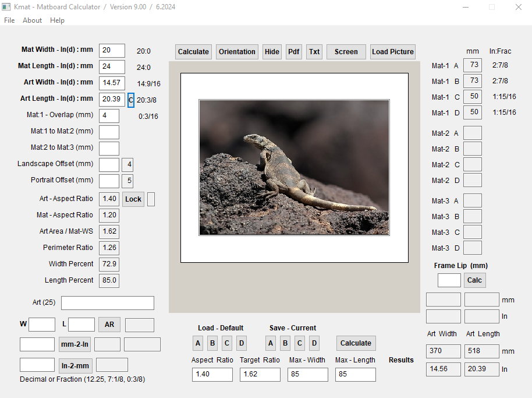Image resolution: width=532 pixels, height=398 pixels.
Task: Toggle the aspect ratio Lock button
Action: pyautogui.click(x=133, y=199)
